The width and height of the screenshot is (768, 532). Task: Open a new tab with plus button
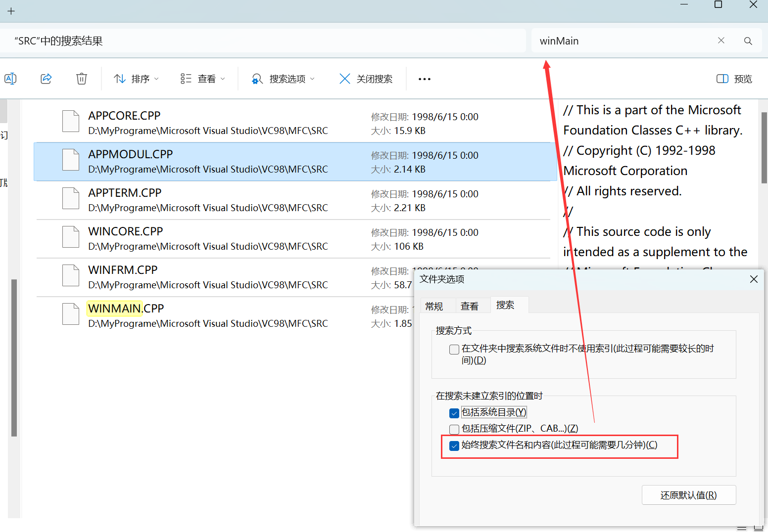tap(11, 11)
